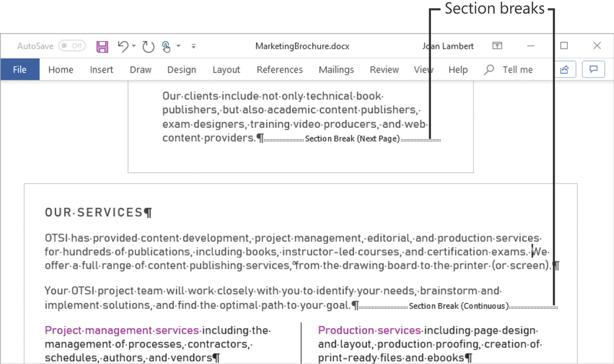
Task: Click the Save icon in Quick Access Toolbar
Action: click(102, 47)
